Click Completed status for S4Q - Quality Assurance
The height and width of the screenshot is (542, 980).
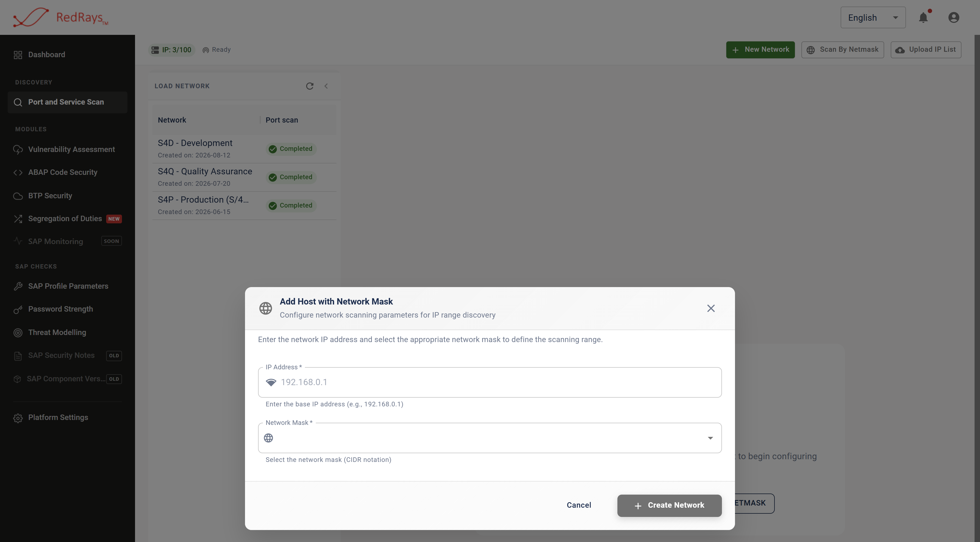pyautogui.click(x=291, y=177)
